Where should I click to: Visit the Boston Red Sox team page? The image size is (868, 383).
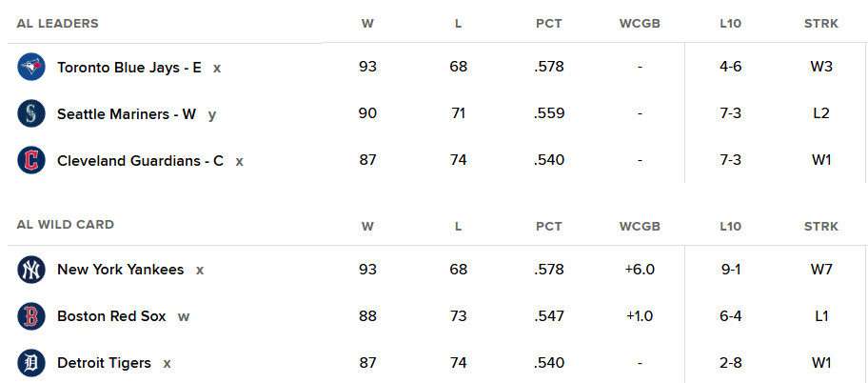click(x=111, y=316)
